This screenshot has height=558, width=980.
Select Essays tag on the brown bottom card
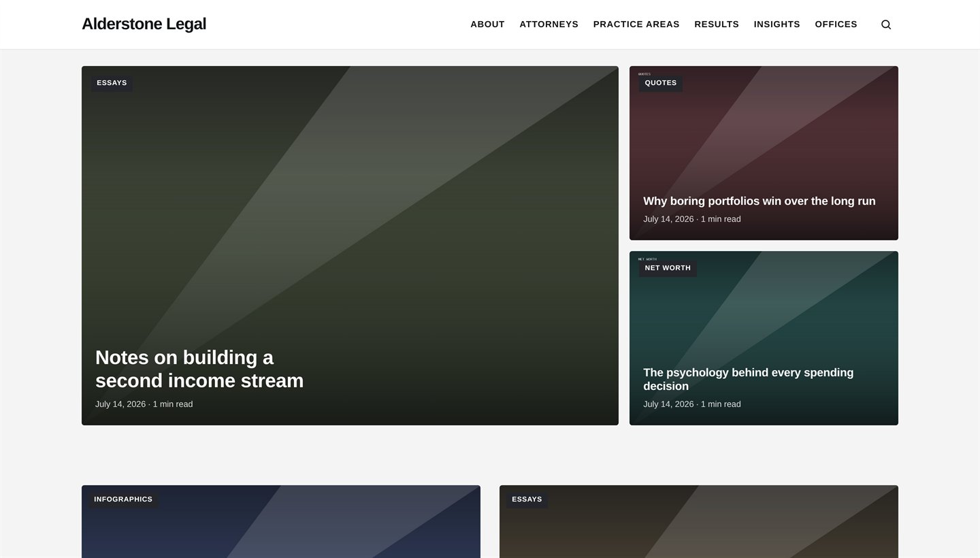pos(527,499)
